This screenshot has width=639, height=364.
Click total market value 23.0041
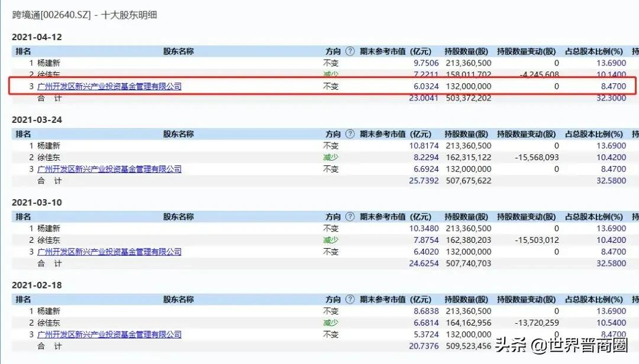click(424, 98)
